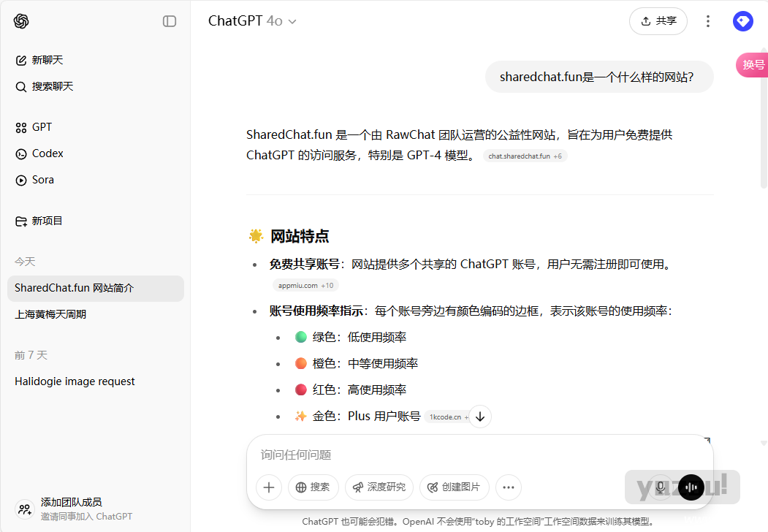
Task: Click the user message bubble about sharedchat.fun
Action: [x=599, y=77]
